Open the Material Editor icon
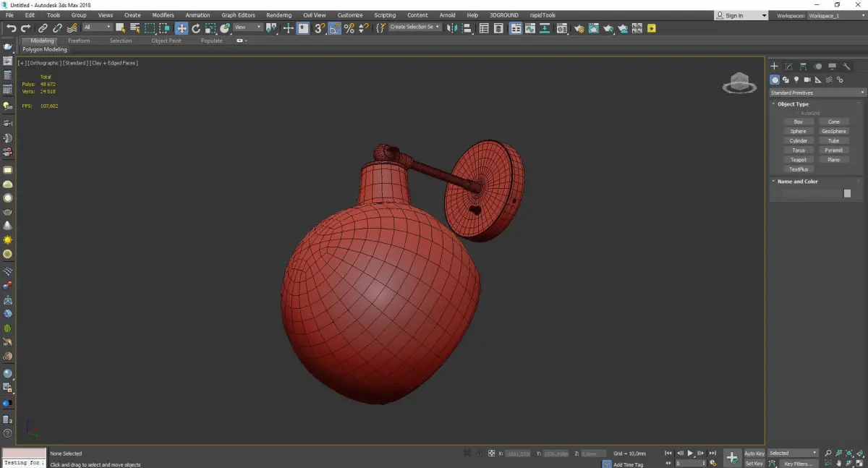The height and width of the screenshot is (468, 868). [x=561, y=28]
